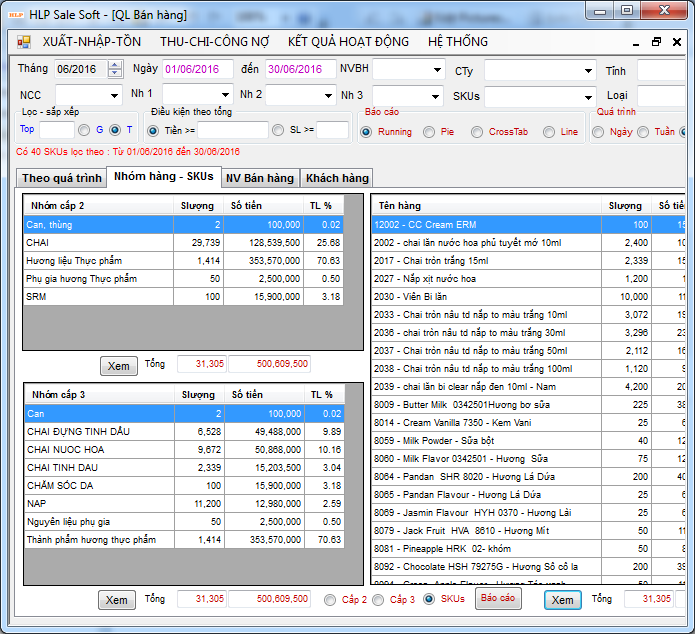Select Tuần process radio button
The image size is (695, 634).
(x=643, y=132)
